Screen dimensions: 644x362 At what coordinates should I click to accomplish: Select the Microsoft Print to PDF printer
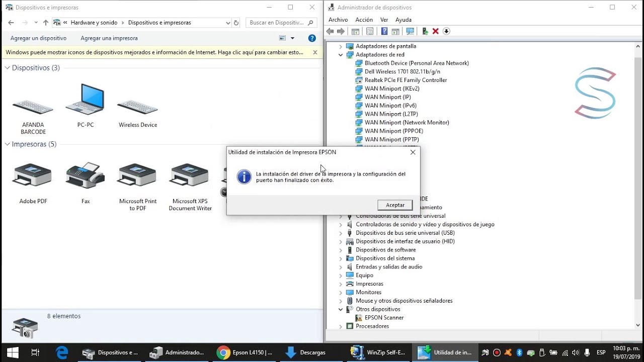pos(138,187)
